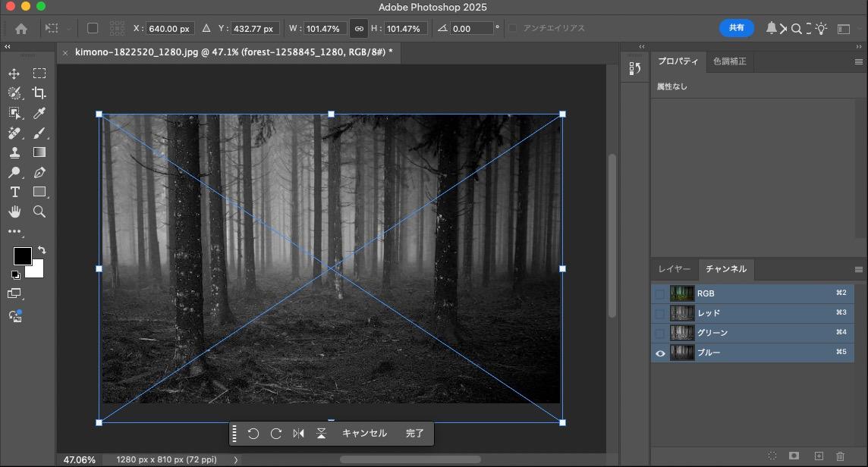Viewport: 868px width, 467px height.
Task: Expand the toolbox to single column arrows
Action: point(7,47)
